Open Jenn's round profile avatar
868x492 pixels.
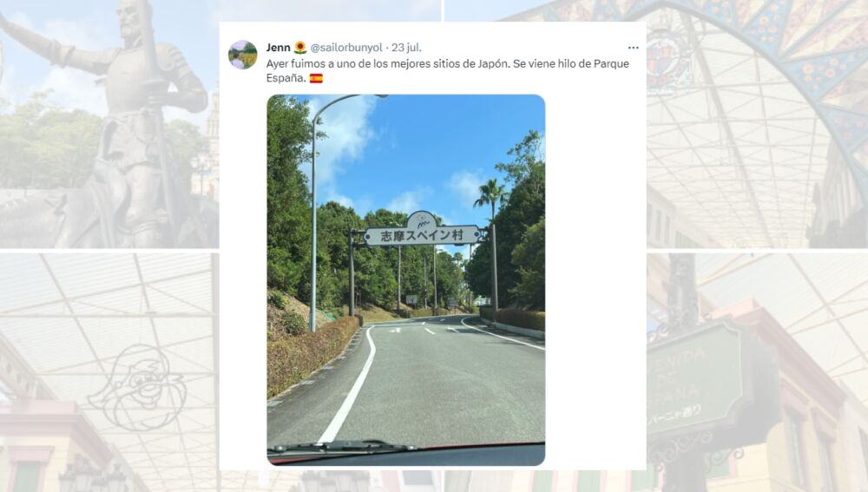tap(242, 55)
